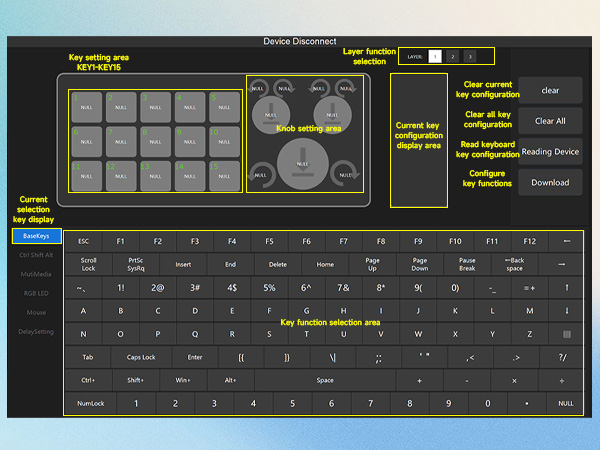The width and height of the screenshot is (600, 450).
Task: Click the Tab key
Action: point(88,357)
